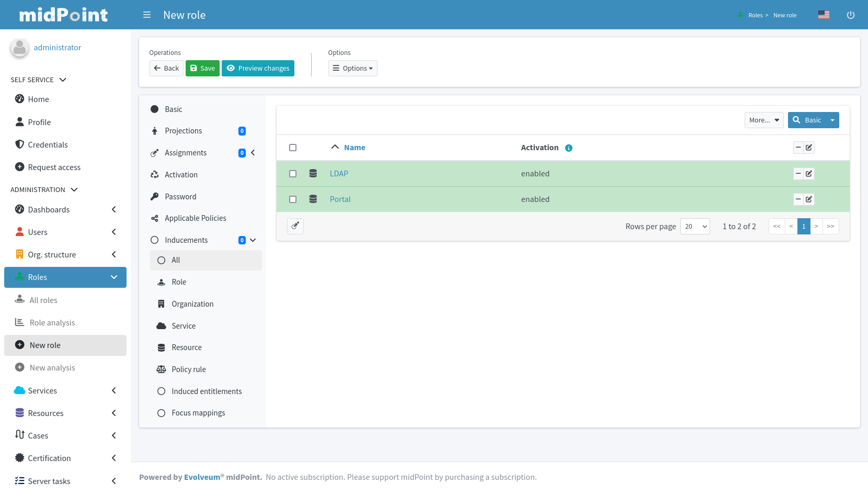The image size is (868, 494).
Task: Toggle the select-all checkbox in table header
Action: pos(293,148)
